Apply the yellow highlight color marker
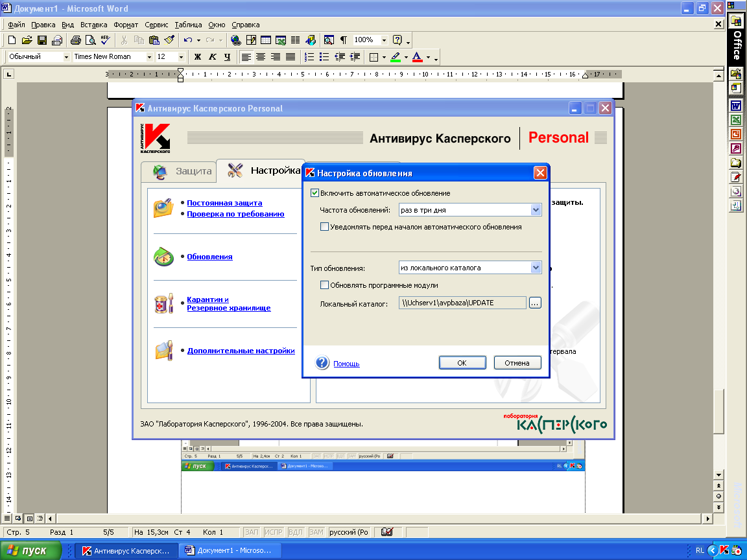Screen dimensions: 747x560 click(x=396, y=57)
